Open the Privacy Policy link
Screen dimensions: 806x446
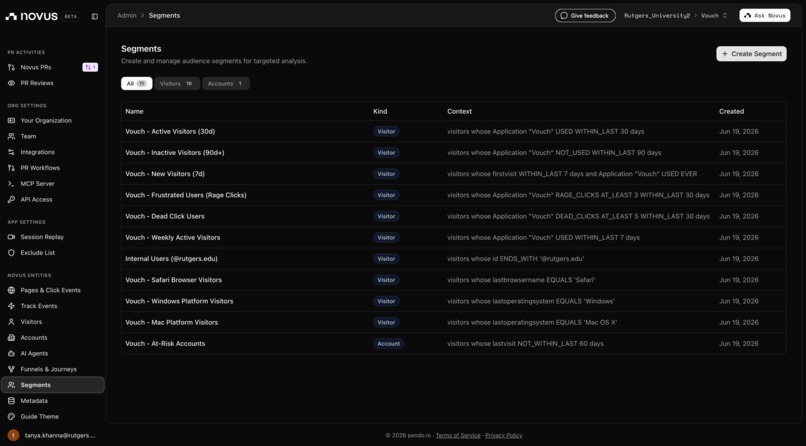[504, 436]
